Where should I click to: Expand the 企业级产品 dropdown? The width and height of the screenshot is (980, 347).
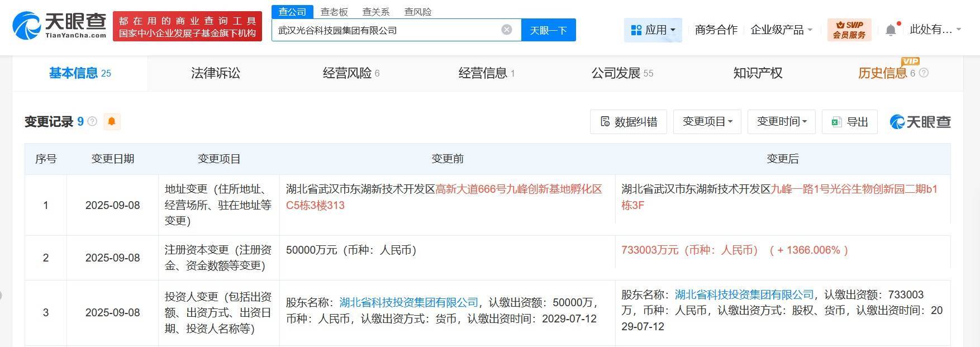(x=781, y=30)
